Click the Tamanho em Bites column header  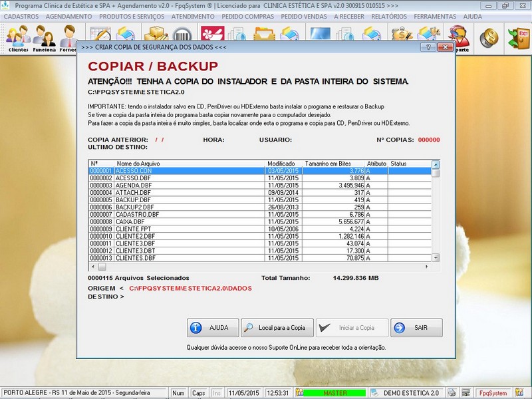coord(334,164)
